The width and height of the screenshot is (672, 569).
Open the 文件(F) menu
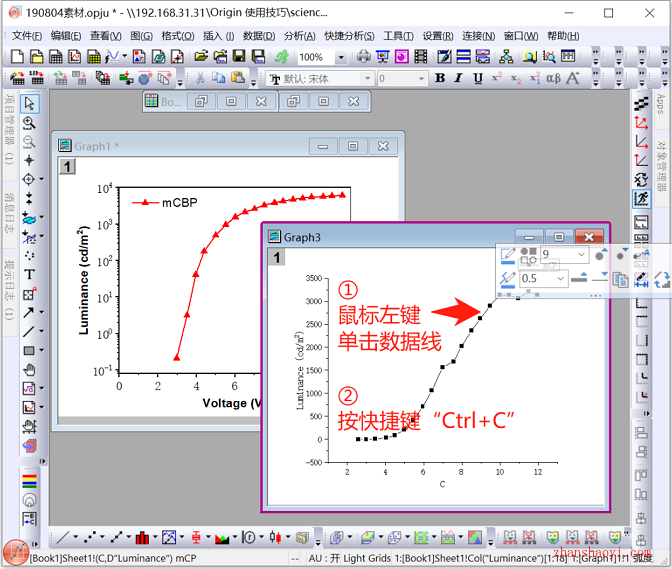point(27,36)
